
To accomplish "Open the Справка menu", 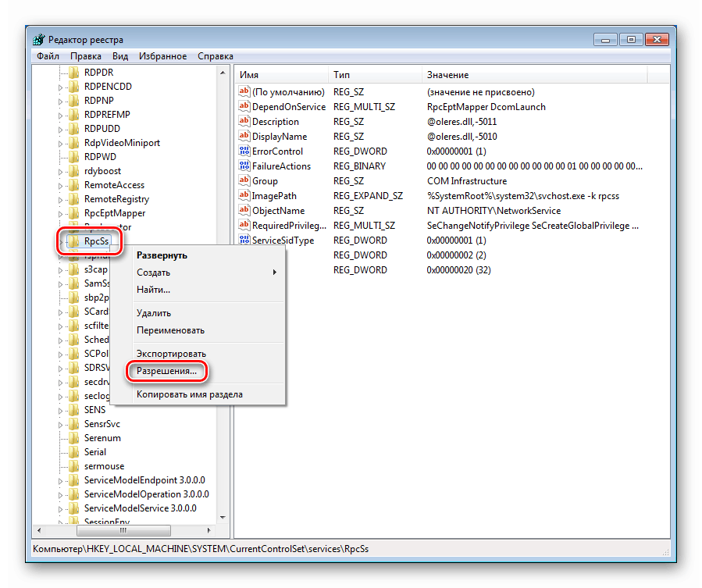I will pyautogui.click(x=216, y=56).
